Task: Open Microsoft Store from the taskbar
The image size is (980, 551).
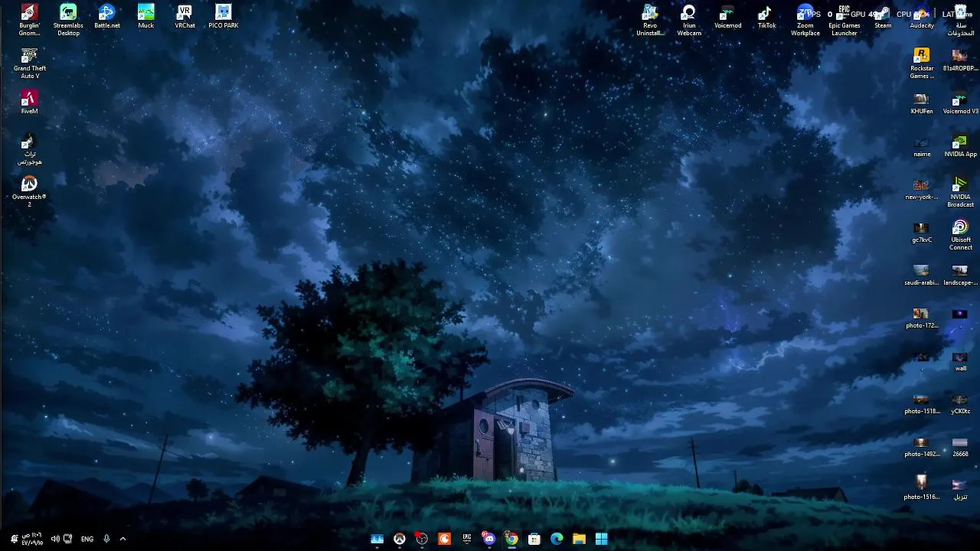Action: tap(534, 539)
